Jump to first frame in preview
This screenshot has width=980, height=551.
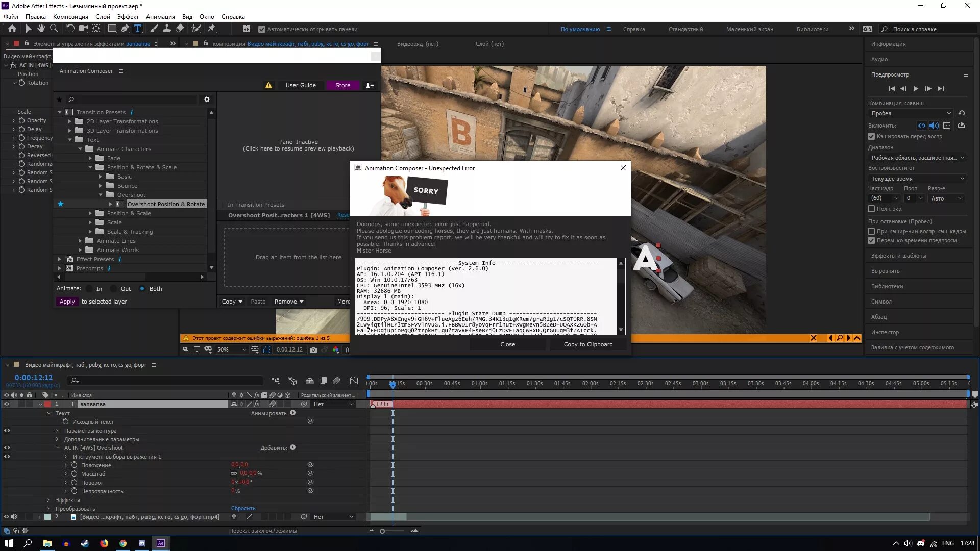point(892,89)
